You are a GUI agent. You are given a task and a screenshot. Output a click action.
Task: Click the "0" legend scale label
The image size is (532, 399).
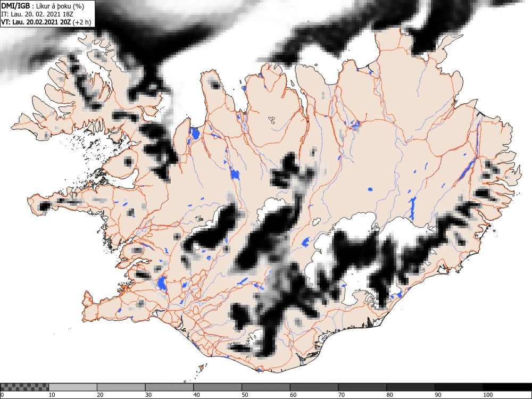pyautogui.click(x=2, y=395)
